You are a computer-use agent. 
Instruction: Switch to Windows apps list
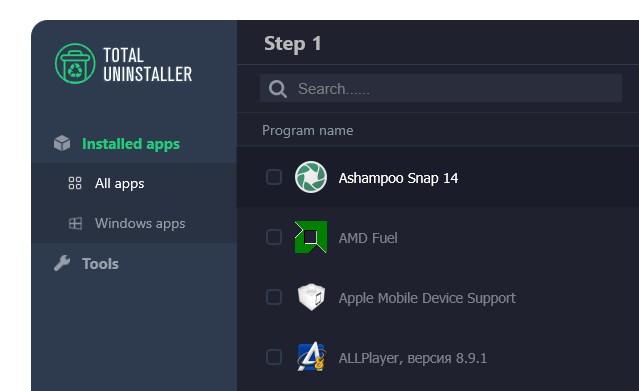tap(140, 223)
